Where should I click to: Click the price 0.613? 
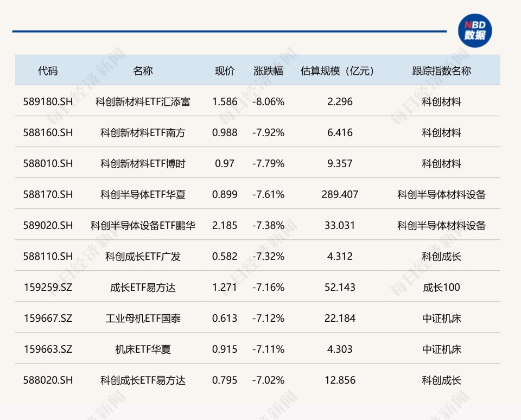pyautogui.click(x=225, y=318)
